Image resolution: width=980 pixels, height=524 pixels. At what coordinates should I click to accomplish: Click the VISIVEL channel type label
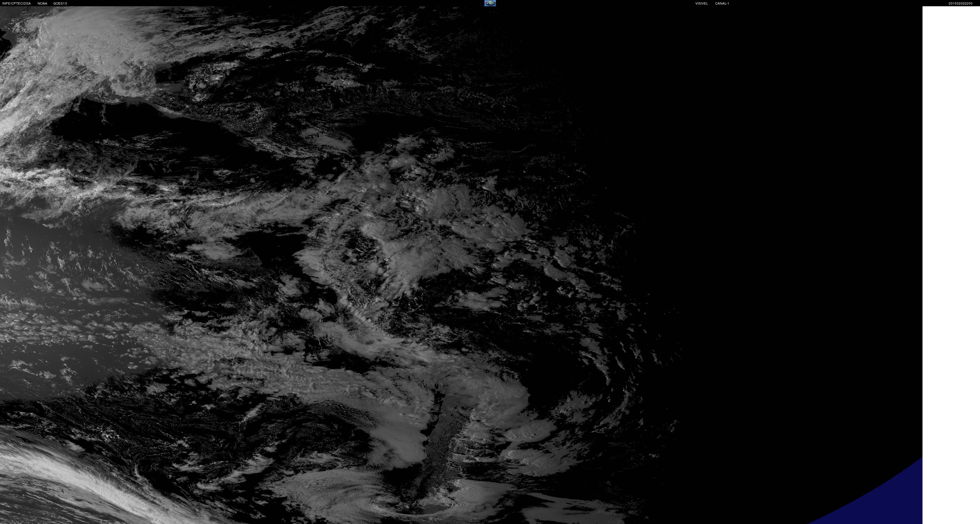pos(702,3)
